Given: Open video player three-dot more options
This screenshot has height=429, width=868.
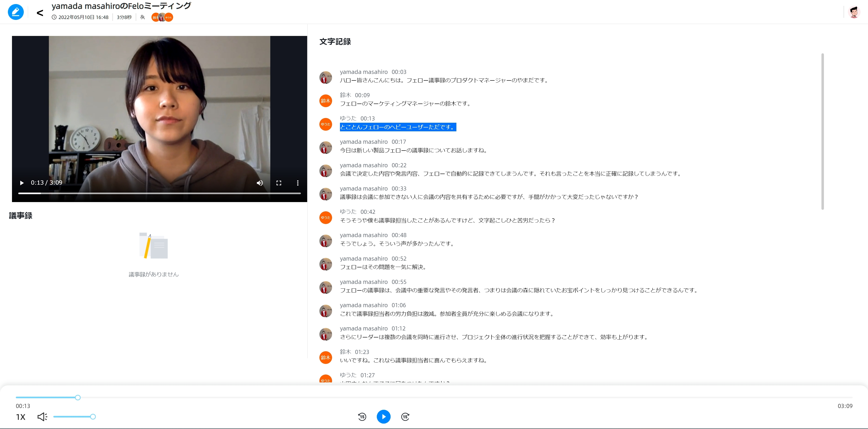Looking at the screenshot, I should pos(297,183).
